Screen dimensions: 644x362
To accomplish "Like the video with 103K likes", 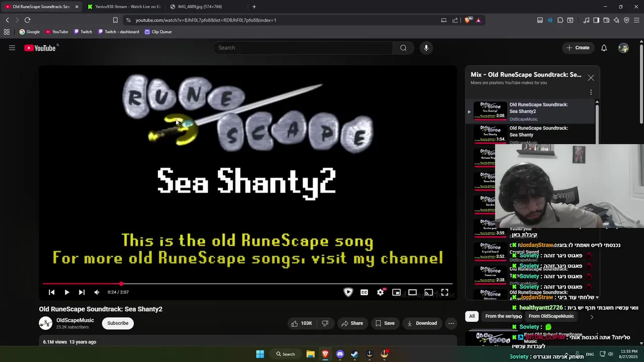I will 301,323.
